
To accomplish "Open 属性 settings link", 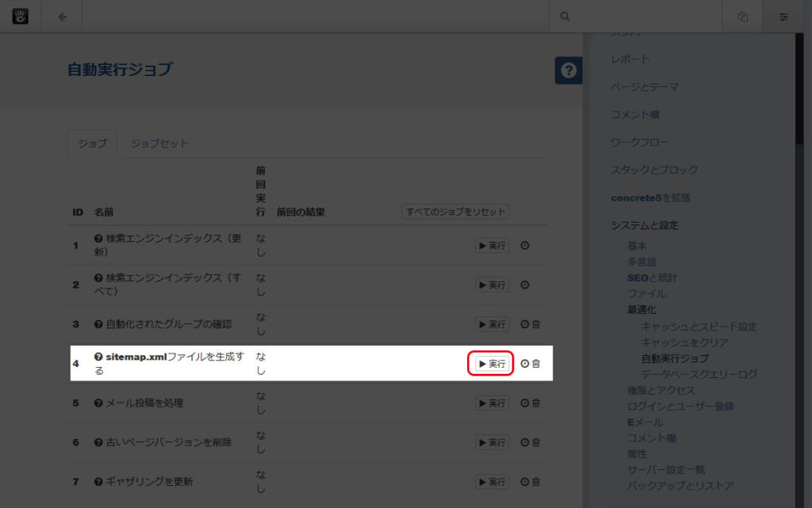I will coord(637,453).
